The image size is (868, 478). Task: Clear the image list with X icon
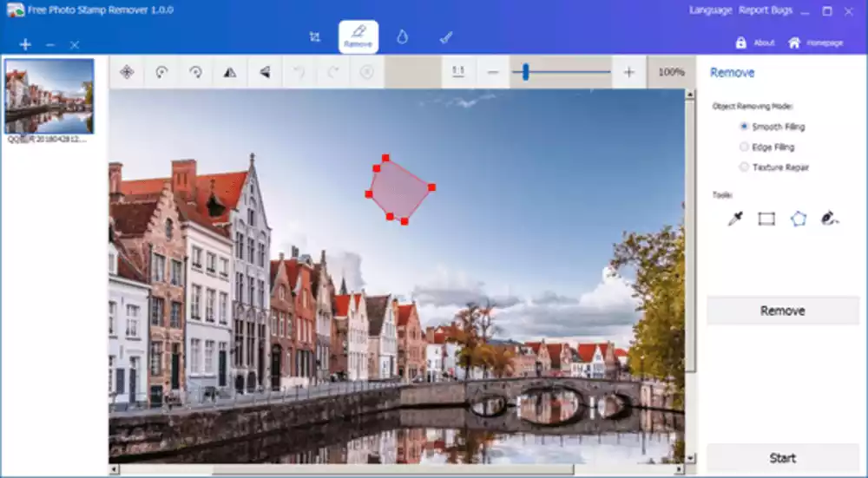[x=75, y=45]
